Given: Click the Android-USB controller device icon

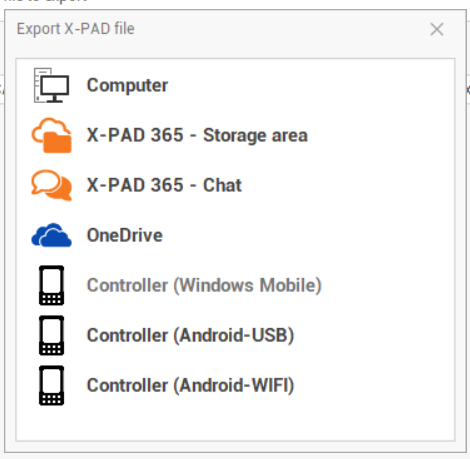Looking at the screenshot, I should tap(51, 335).
